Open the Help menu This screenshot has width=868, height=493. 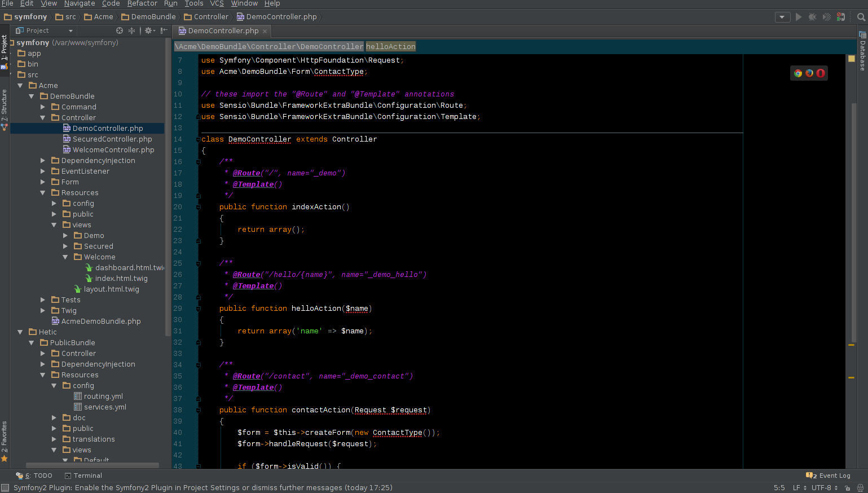click(x=272, y=3)
